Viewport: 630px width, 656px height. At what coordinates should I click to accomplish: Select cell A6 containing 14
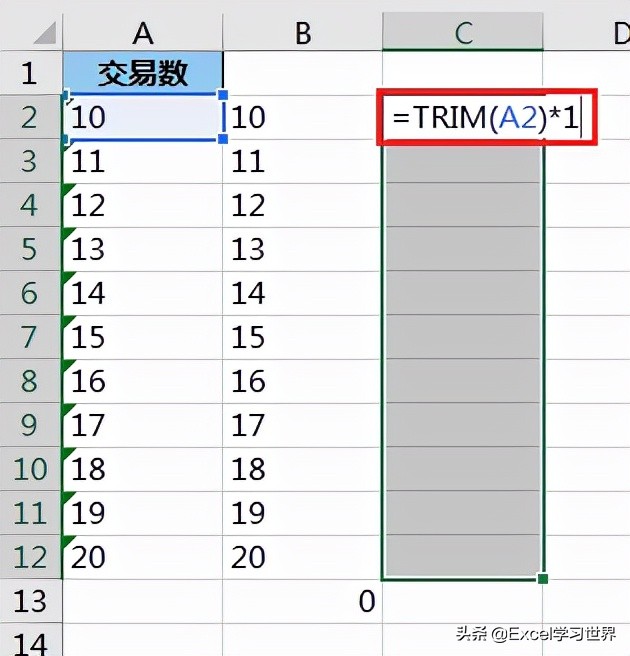[143, 293]
